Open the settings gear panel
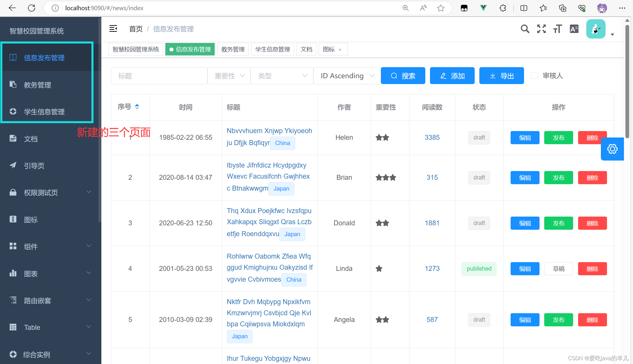The height and width of the screenshot is (364, 633). pos(612,149)
